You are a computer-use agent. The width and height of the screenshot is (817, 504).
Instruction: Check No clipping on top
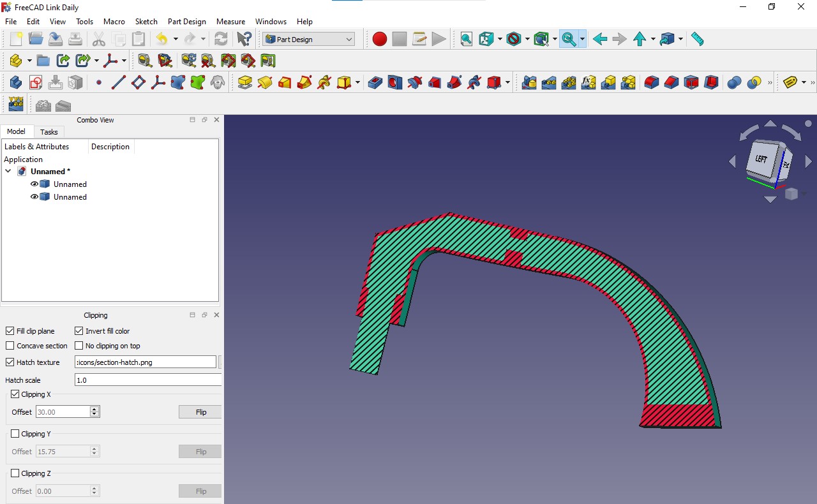[x=79, y=346]
